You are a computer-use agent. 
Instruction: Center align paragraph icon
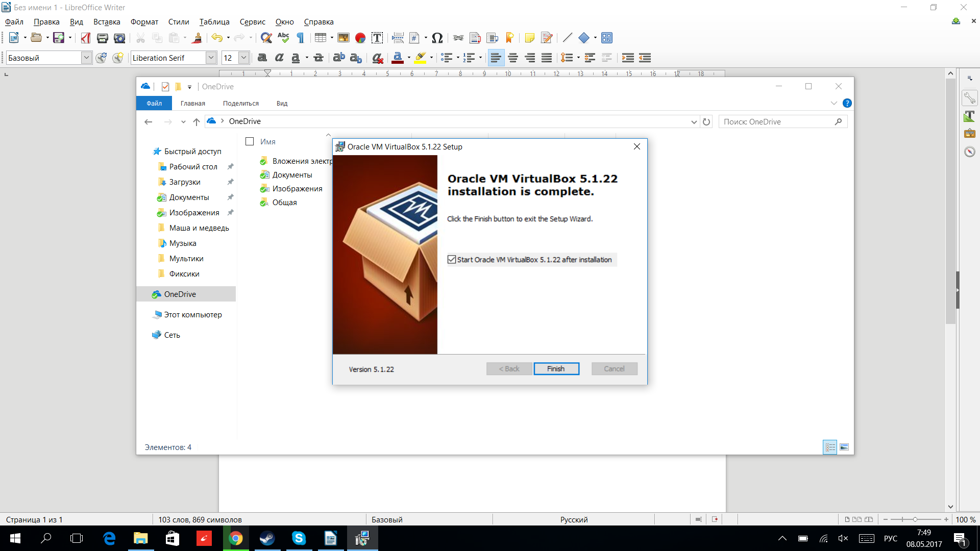(513, 58)
